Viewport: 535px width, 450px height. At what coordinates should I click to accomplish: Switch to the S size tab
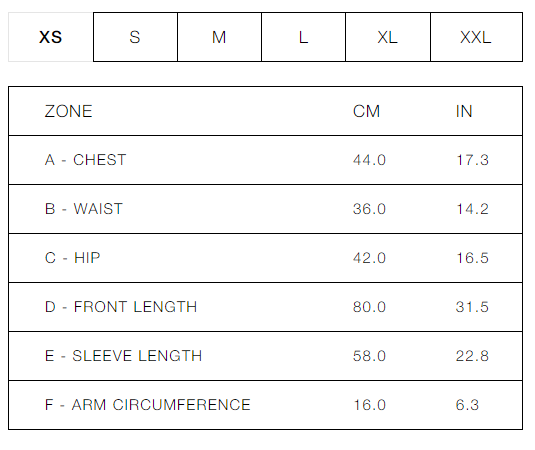[135, 37]
